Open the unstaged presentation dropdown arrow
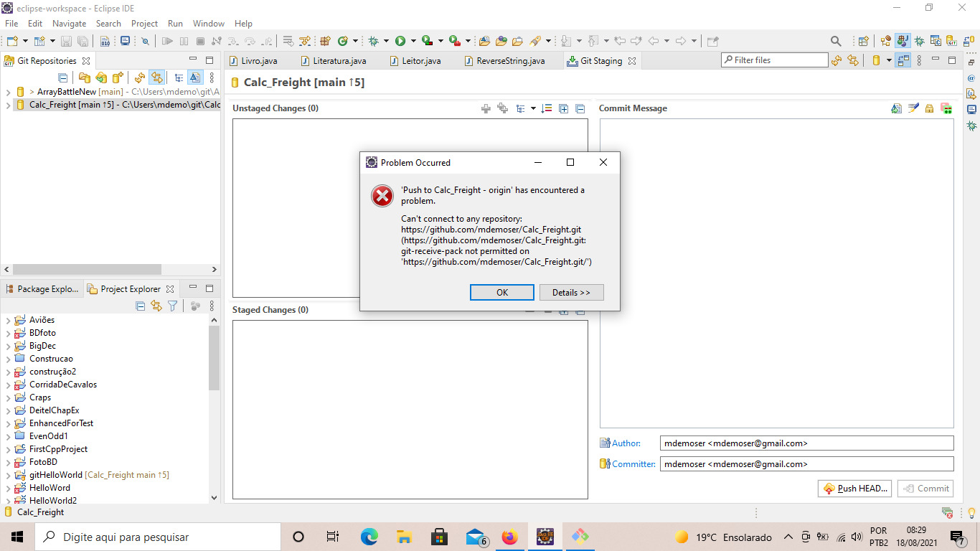980x551 pixels. click(x=533, y=108)
